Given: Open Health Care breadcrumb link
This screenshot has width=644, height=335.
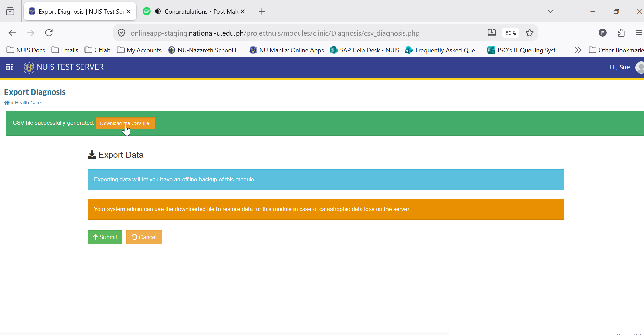Looking at the screenshot, I should (28, 103).
